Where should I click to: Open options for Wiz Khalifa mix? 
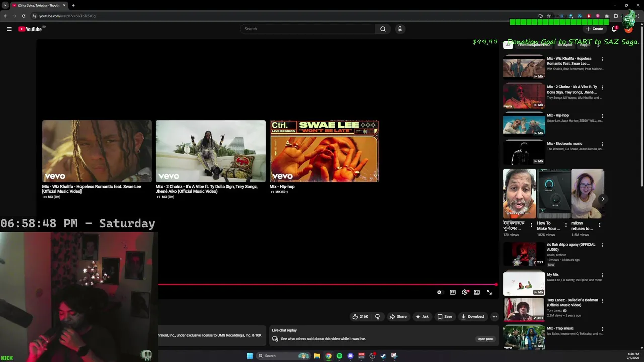(602, 59)
